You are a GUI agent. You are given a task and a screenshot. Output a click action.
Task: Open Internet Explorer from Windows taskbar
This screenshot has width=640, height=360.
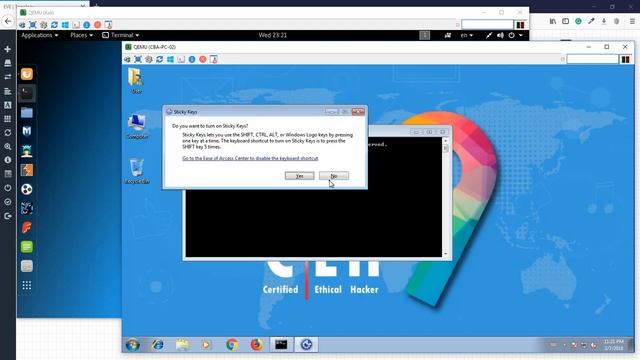(x=158, y=345)
